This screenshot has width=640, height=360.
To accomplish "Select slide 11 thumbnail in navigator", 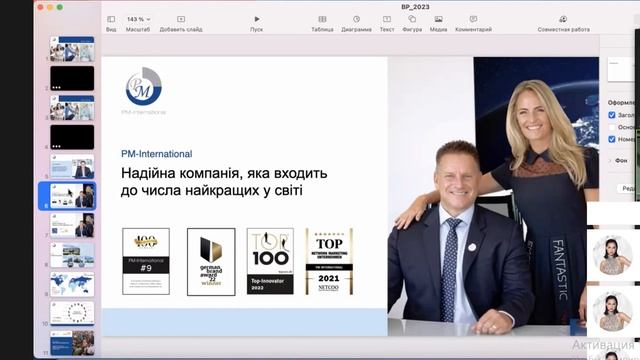I will [x=72, y=343].
